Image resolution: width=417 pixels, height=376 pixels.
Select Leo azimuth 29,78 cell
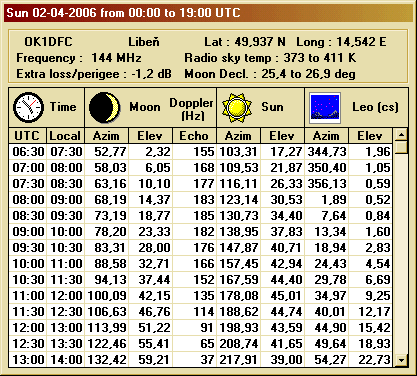tap(326, 280)
